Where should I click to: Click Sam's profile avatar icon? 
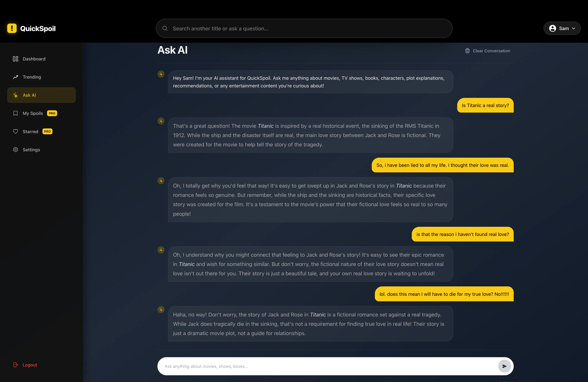553,28
